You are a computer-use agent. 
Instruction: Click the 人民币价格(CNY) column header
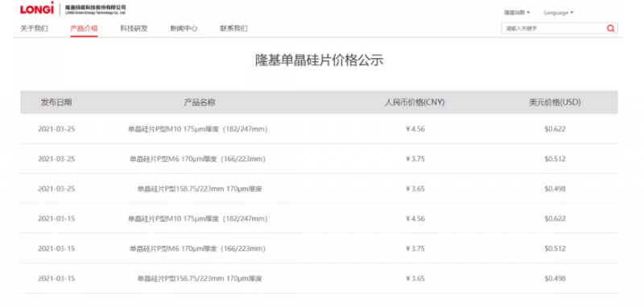pos(415,102)
